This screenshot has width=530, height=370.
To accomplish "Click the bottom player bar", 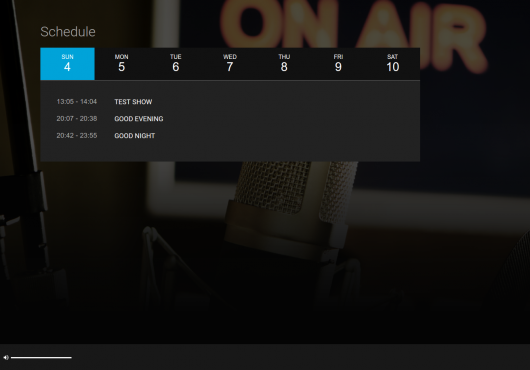I will pyautogui.click(x=265, y=357).
